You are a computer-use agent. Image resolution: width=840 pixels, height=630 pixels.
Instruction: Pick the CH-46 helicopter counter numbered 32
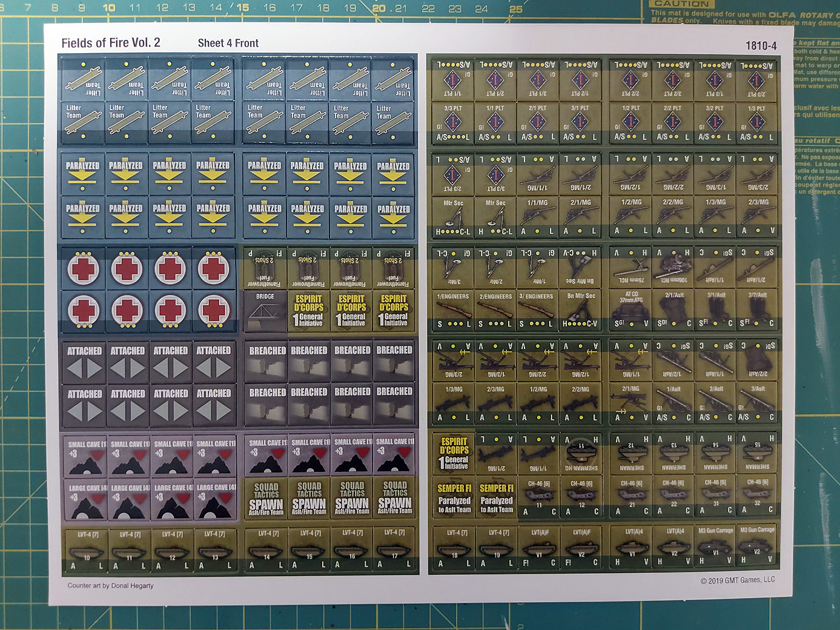[x=757, y=496]
